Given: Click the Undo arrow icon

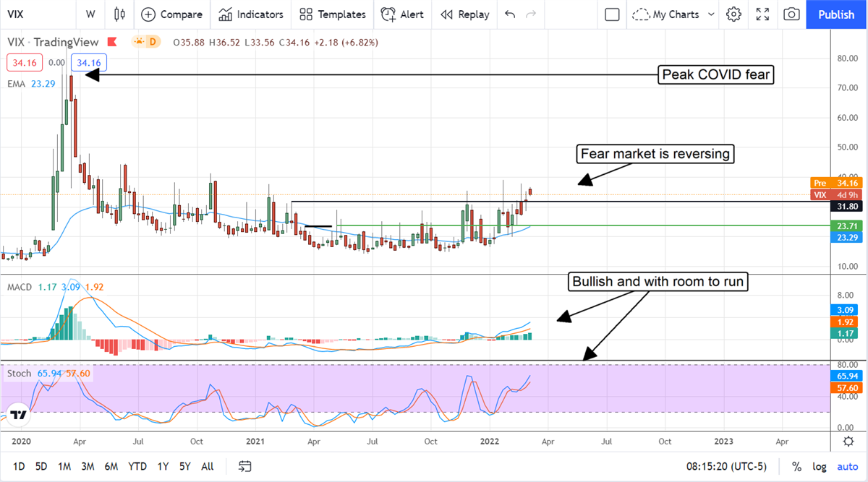Looking at the screenshot, I should 510,14.
